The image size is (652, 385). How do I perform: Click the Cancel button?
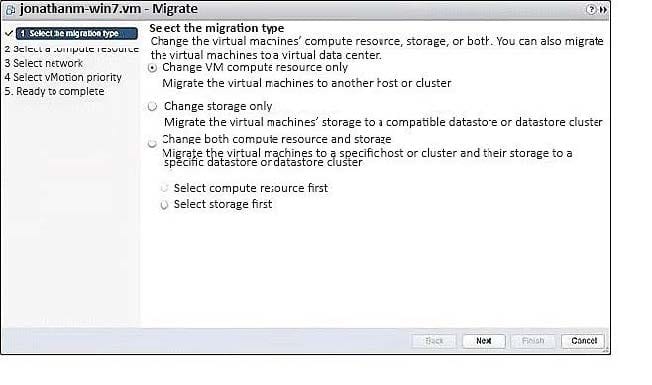point(583,341)
